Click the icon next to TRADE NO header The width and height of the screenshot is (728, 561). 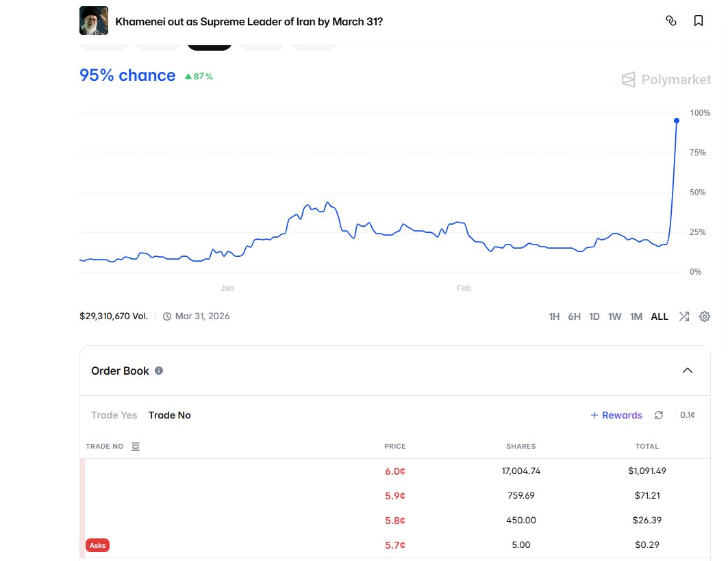(x=136, y=447)
